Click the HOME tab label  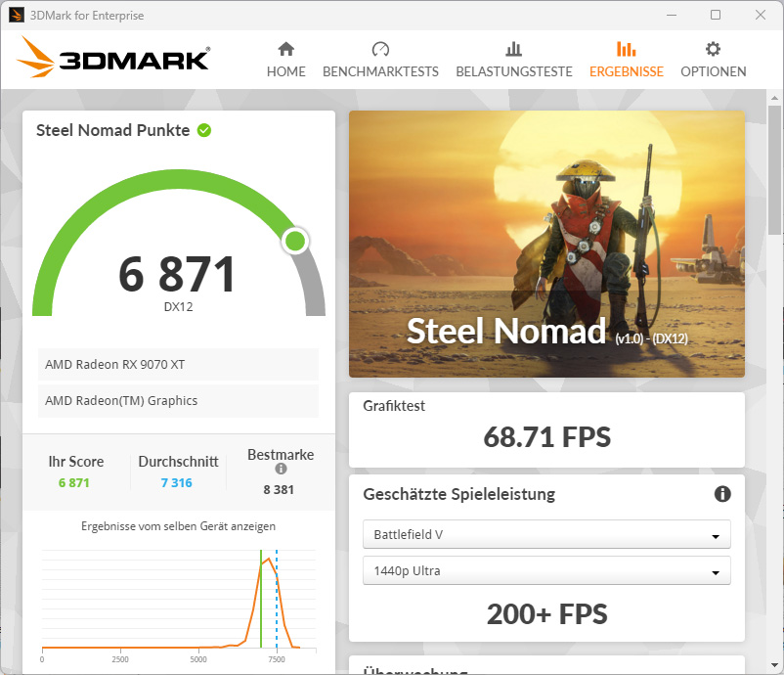click(x=286, y=71)
